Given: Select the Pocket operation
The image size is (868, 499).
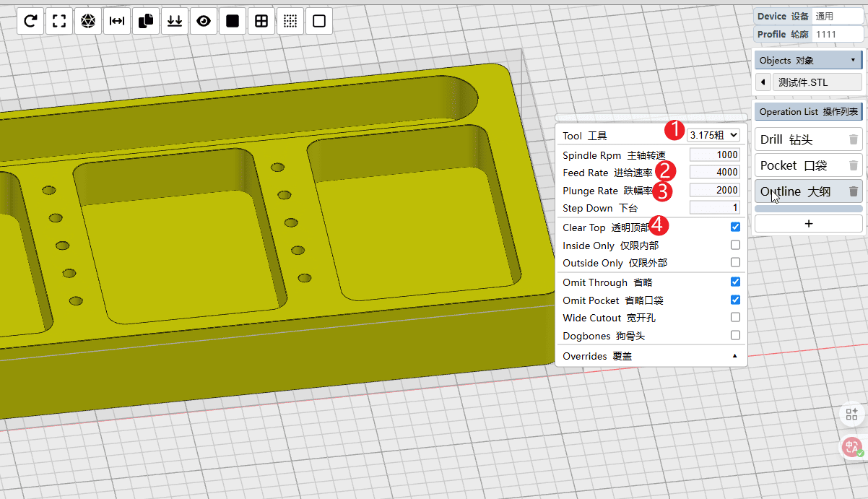Looking at the screenshot, I should click(x=794, y=165).
